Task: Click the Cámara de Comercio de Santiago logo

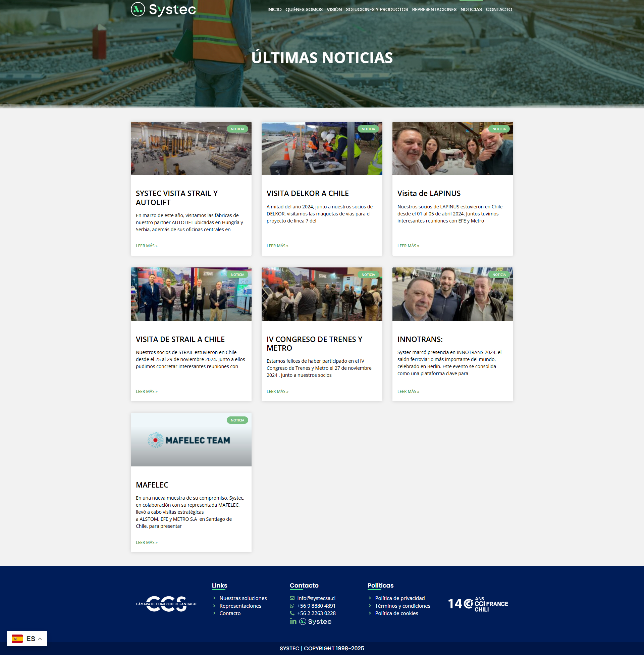Action: click(166, 604)
